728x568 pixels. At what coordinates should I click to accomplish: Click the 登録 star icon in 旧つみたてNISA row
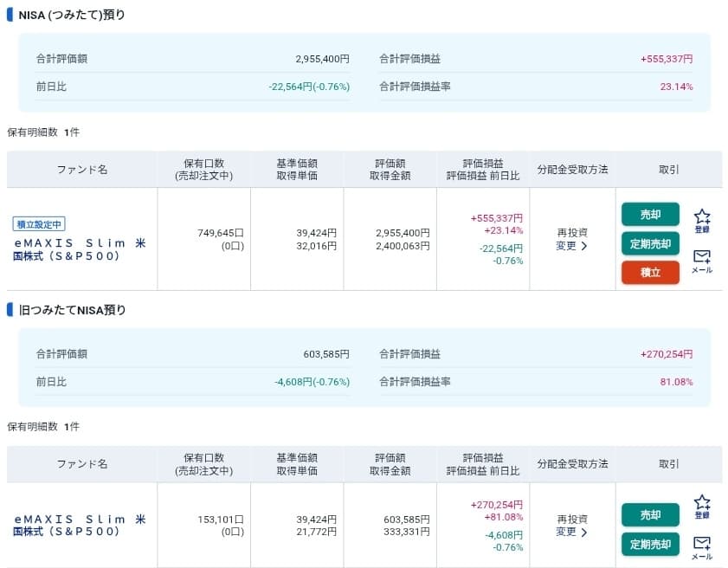(702, 506)
